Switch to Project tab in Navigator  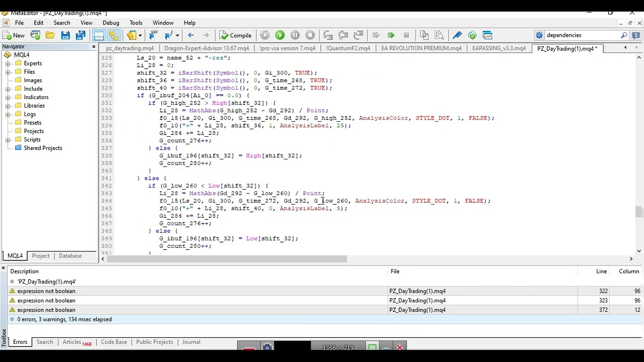[41, 256]
